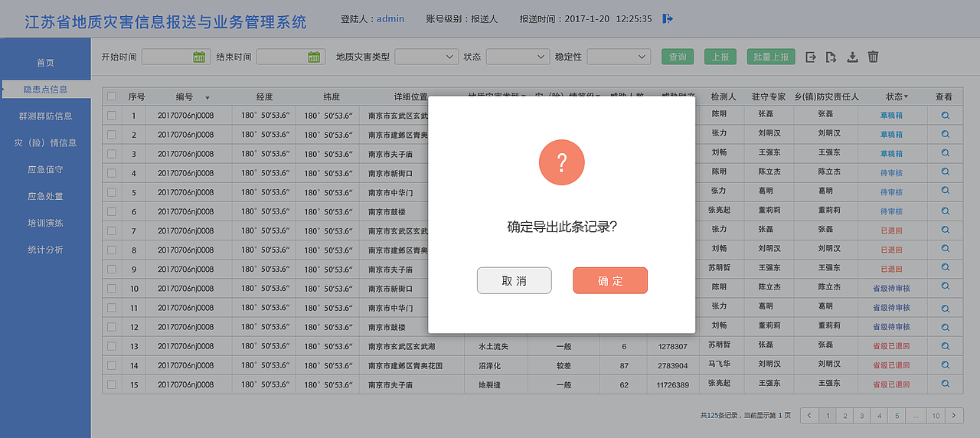View details of row 6 via magnifier icon

point(946,210)
